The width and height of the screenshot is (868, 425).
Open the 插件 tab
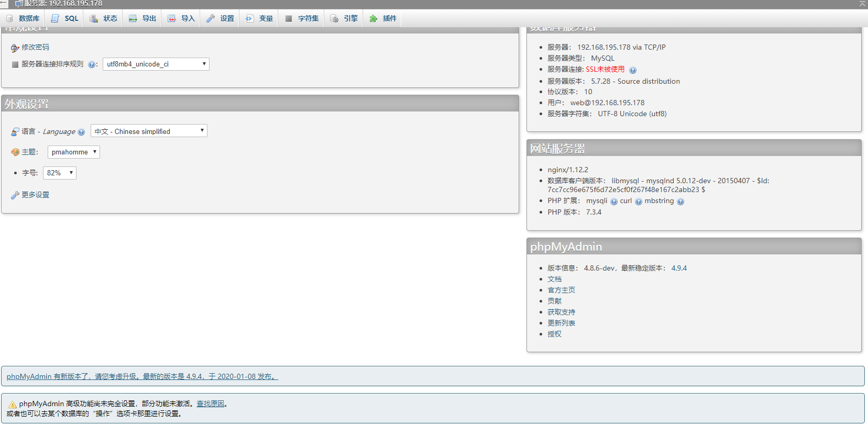[x=383, y=18]
